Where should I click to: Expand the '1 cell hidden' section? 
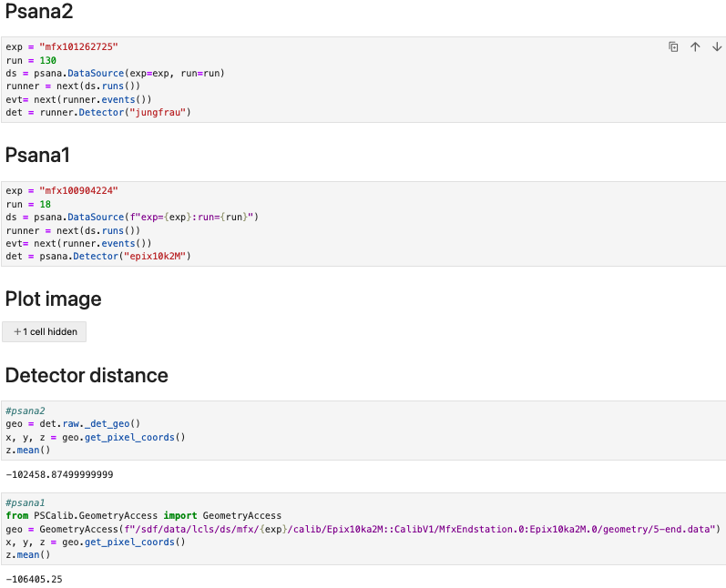click(x=45, y=331)
